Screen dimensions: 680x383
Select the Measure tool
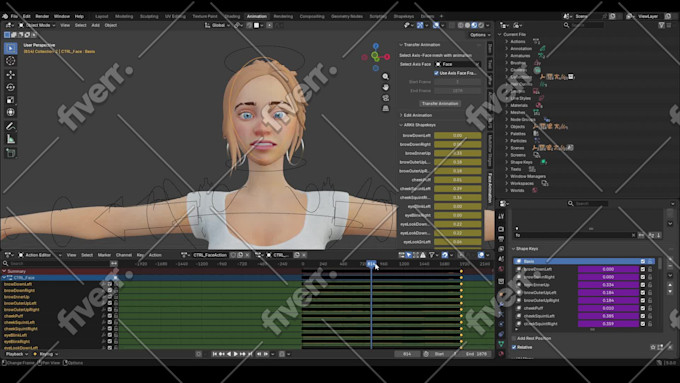click(10, 139)
